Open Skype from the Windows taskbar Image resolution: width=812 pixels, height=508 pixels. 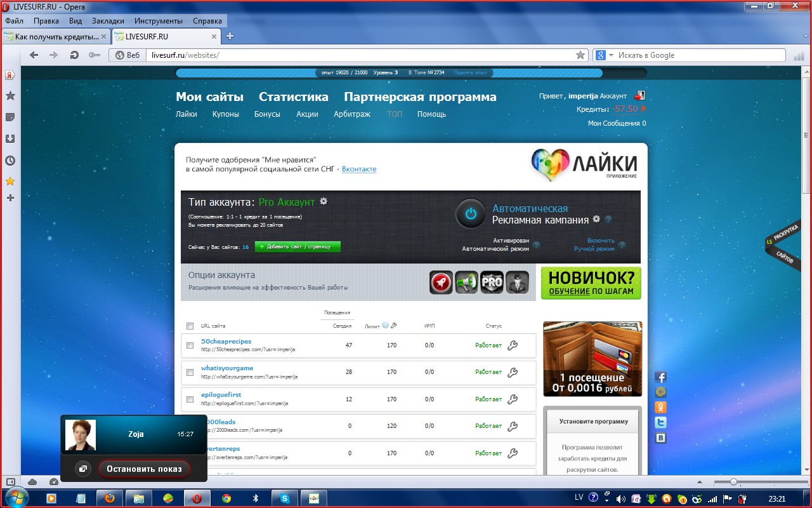[285, 498]
